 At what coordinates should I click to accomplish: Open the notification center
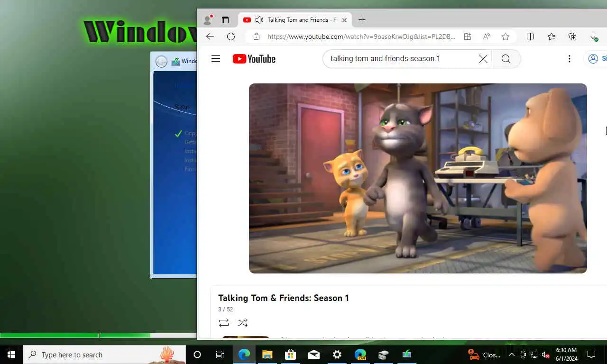[591, 355]
